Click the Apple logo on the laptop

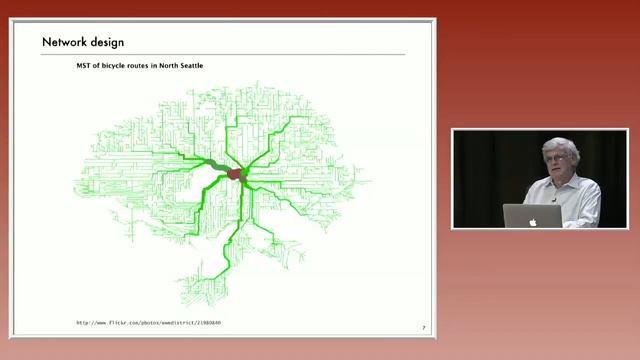pyautogui.click(x=533, y=222)
